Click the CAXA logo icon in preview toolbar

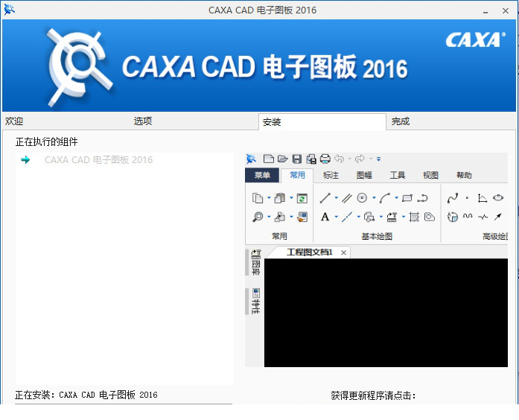[x=251, y=159]
